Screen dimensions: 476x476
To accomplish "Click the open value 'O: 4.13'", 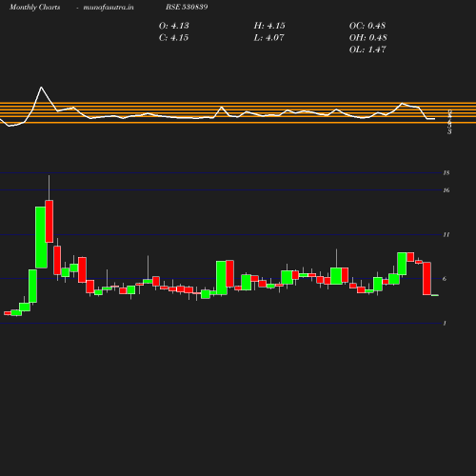I will click(x=174, y=26).
